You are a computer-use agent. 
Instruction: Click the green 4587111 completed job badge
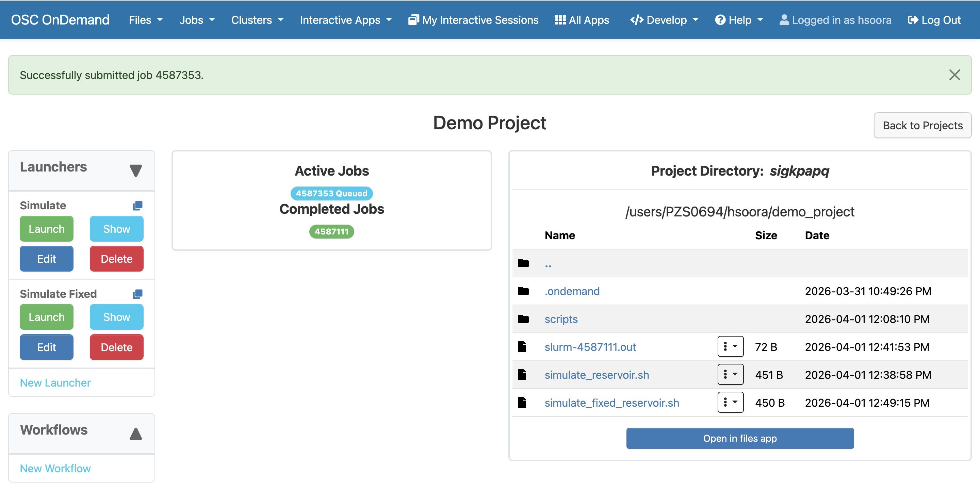331,231
